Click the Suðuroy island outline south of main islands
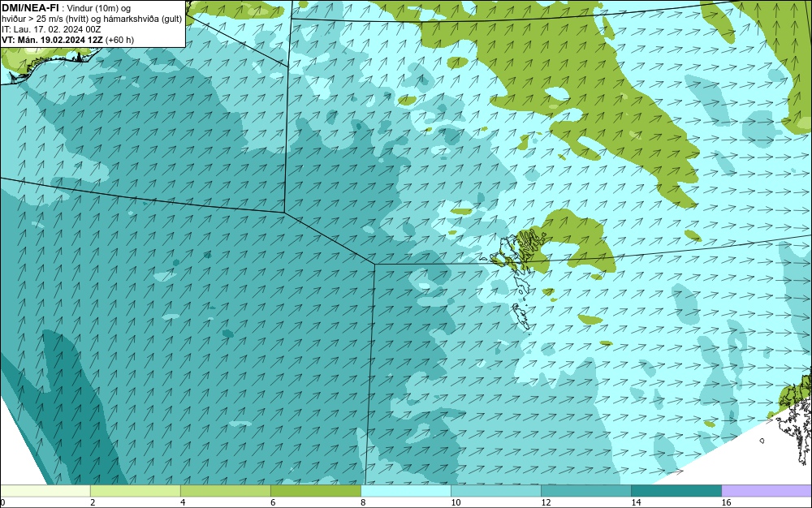The width and height of the screenshot is (812, 508). click(x=521, y=317)
